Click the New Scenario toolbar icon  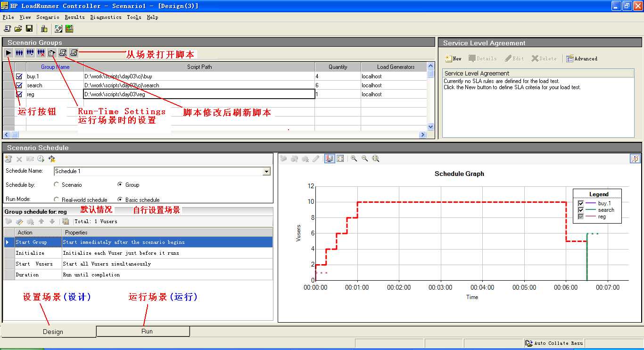tap(8, 29)
